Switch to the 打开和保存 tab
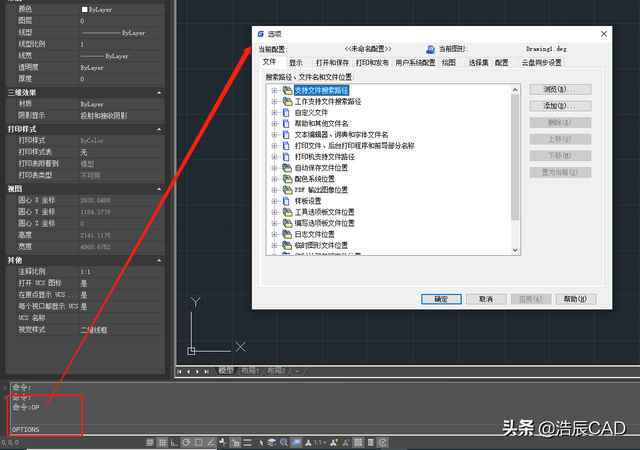The image size is (640, 450). click(x=332, y=62)
